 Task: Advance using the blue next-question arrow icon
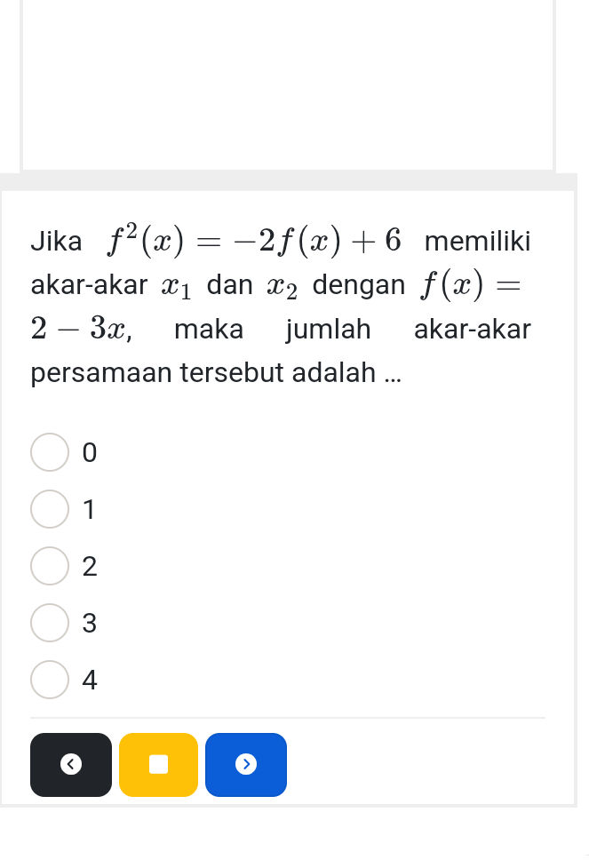pyautogui.click(x=246, y=764)
